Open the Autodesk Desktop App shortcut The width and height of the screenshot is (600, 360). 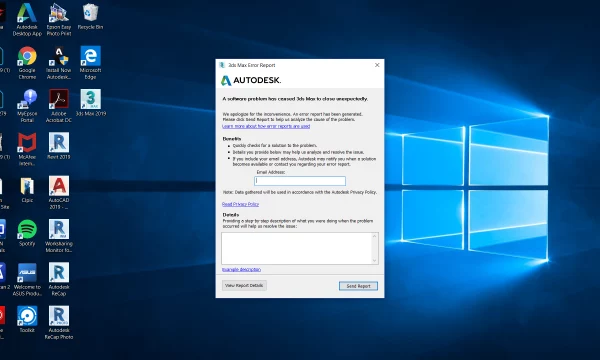(x=27, y=19)
